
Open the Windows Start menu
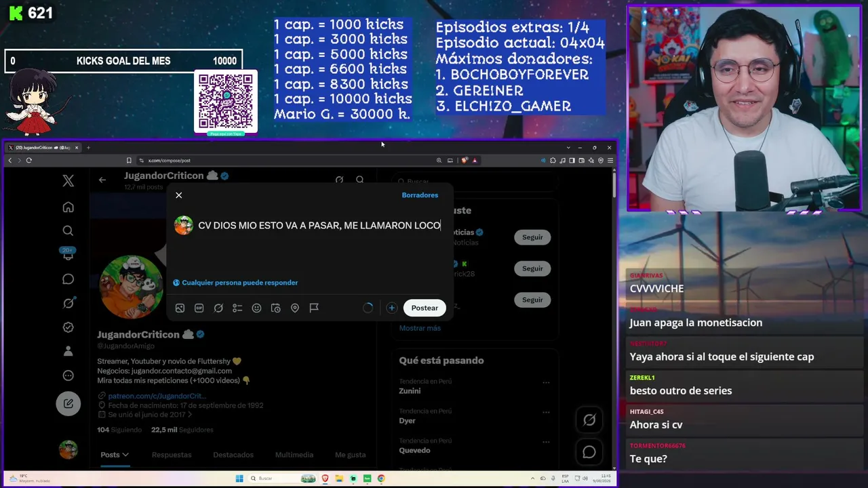click(239, 479)
